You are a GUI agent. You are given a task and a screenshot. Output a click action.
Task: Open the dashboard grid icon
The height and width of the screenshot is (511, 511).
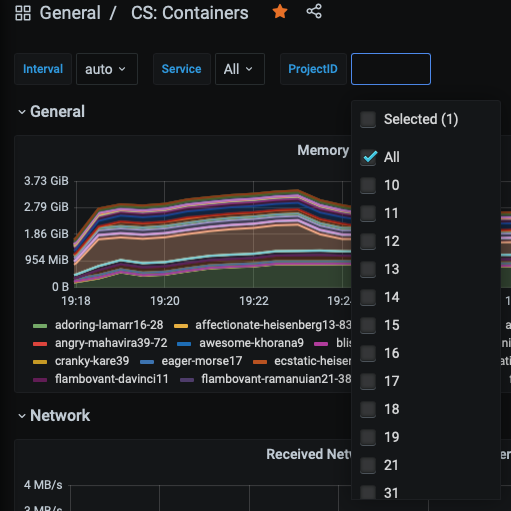coord(23,13)
